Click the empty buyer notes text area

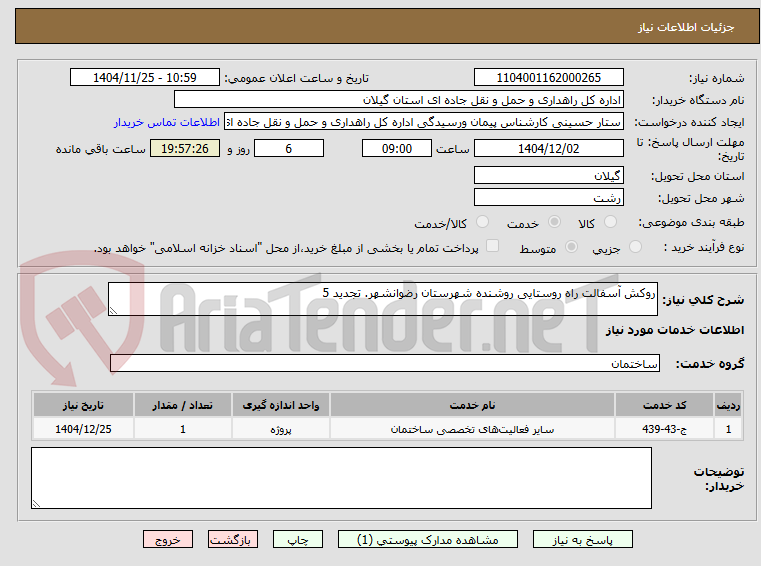pos(341,478)
